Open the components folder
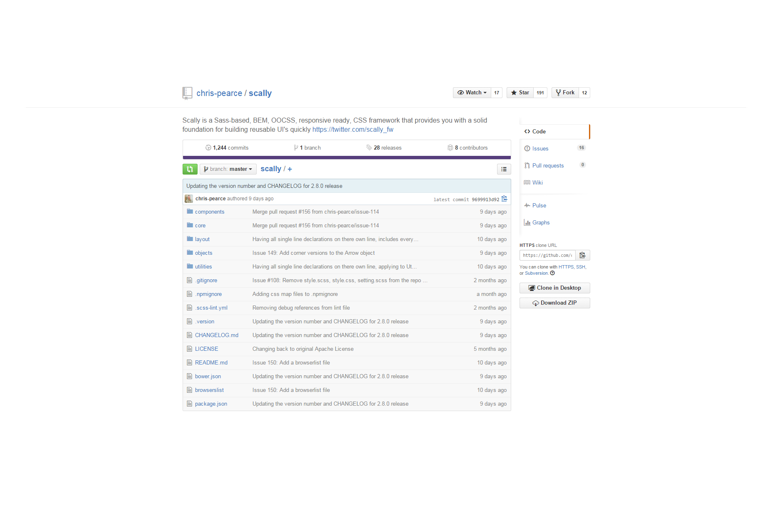Image resolution: width=772 pixels, height=532 pixels. click(209, 212)
